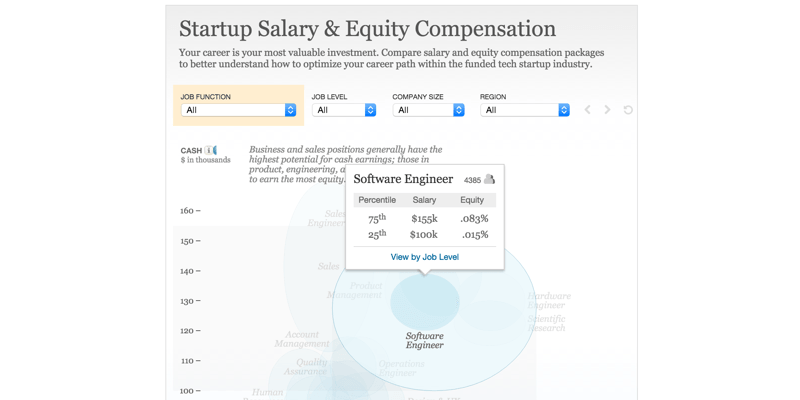
Task: Click the Hardware Engineer label
Action: (x=549, y=300)
